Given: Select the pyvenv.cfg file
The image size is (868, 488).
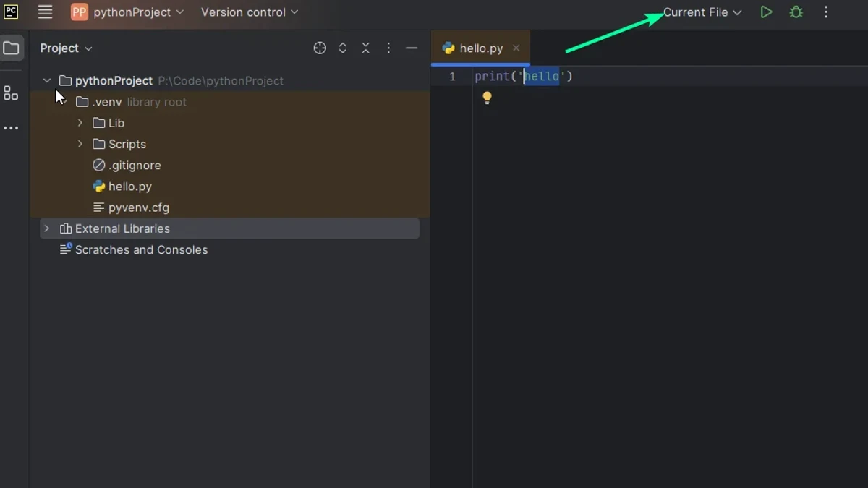Looking at the screenshot, I should [x=131, y=207].
